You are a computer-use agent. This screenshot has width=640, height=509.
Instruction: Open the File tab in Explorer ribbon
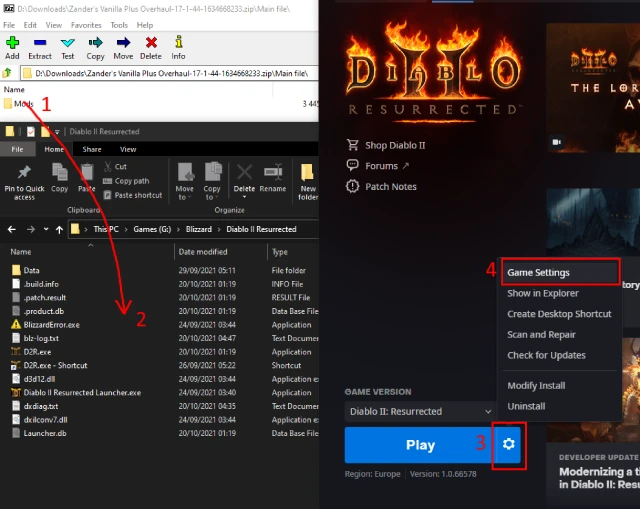tap(17, 149)
